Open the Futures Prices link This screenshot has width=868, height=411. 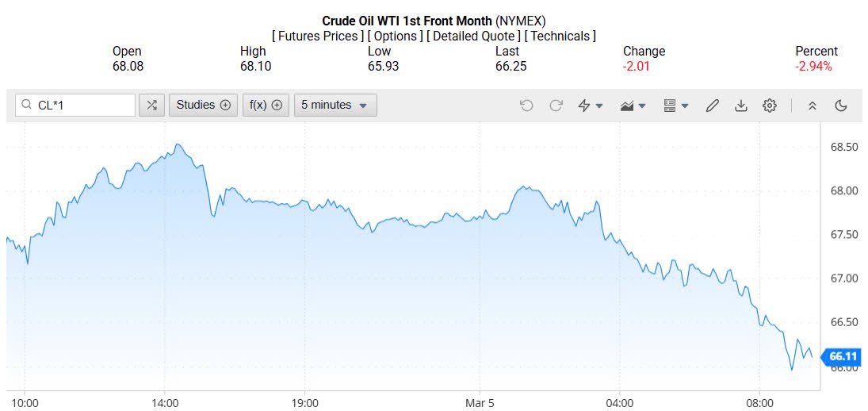(x=318, y=36)
